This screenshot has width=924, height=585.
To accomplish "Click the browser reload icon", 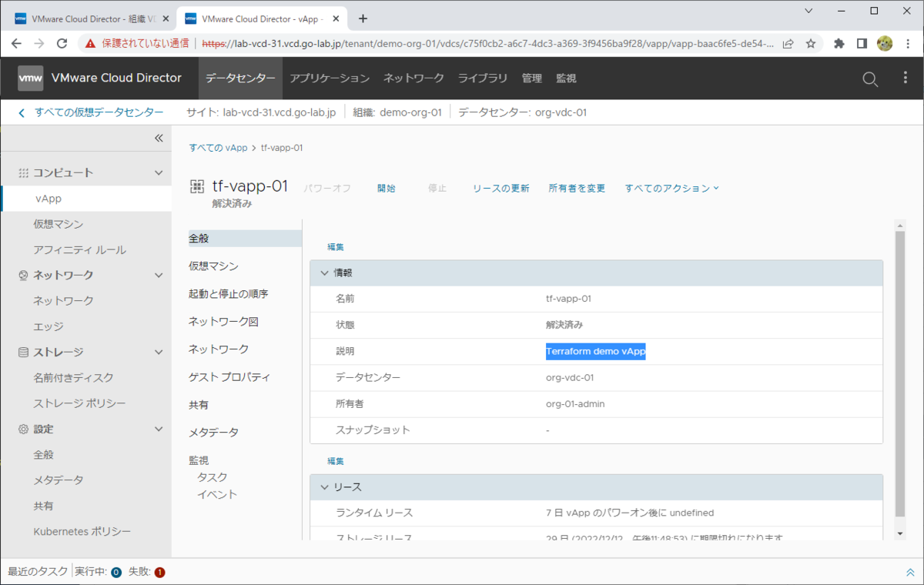I will [63, 44].
